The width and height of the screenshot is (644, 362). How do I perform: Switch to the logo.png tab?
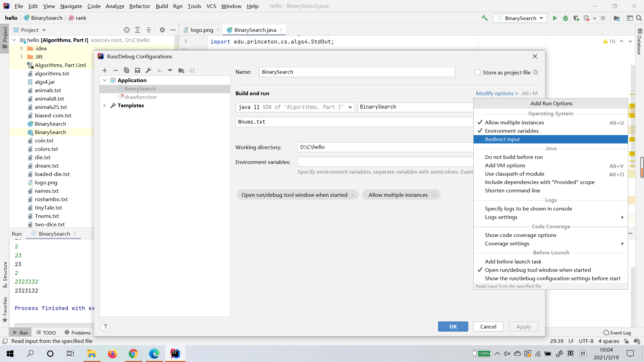click(201, 30)
